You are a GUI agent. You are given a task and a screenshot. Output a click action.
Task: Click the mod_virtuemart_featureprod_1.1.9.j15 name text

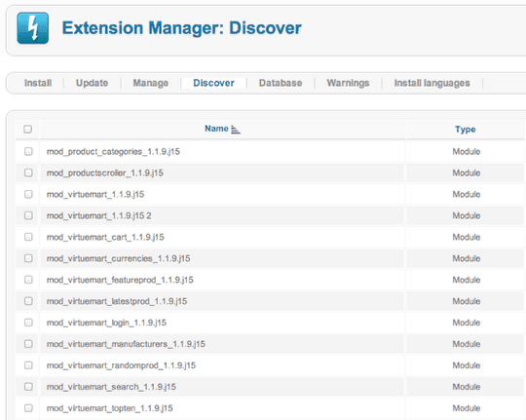120,280
